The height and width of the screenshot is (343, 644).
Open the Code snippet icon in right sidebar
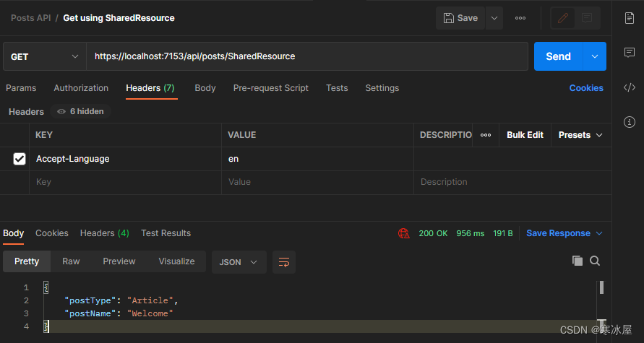tap(630, 87)
